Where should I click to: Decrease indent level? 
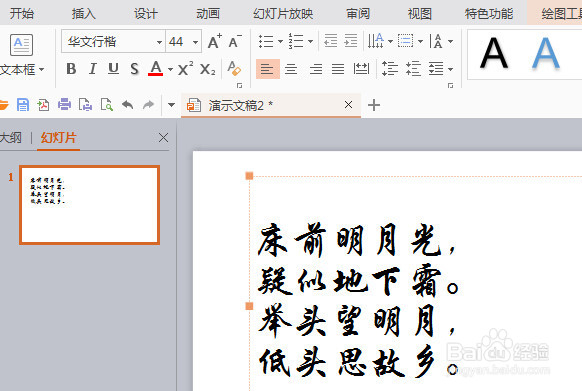point(330,41)
